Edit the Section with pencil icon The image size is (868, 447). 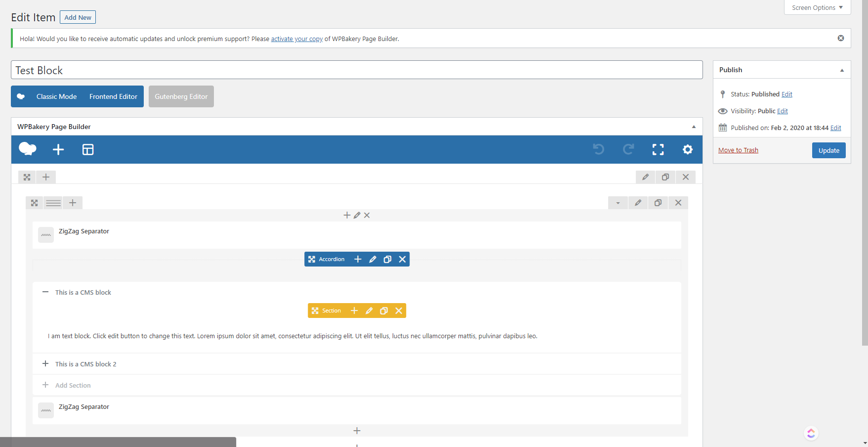point(369,311)
